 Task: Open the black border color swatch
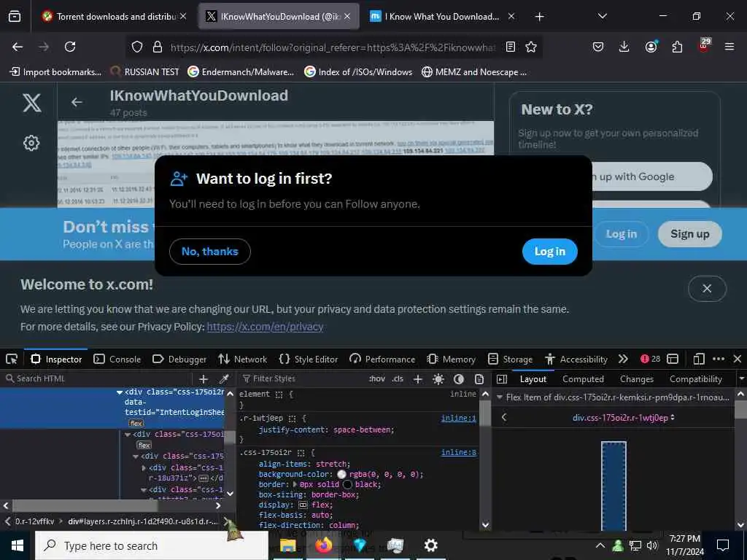pyautogui.click(x=347, y=484)
